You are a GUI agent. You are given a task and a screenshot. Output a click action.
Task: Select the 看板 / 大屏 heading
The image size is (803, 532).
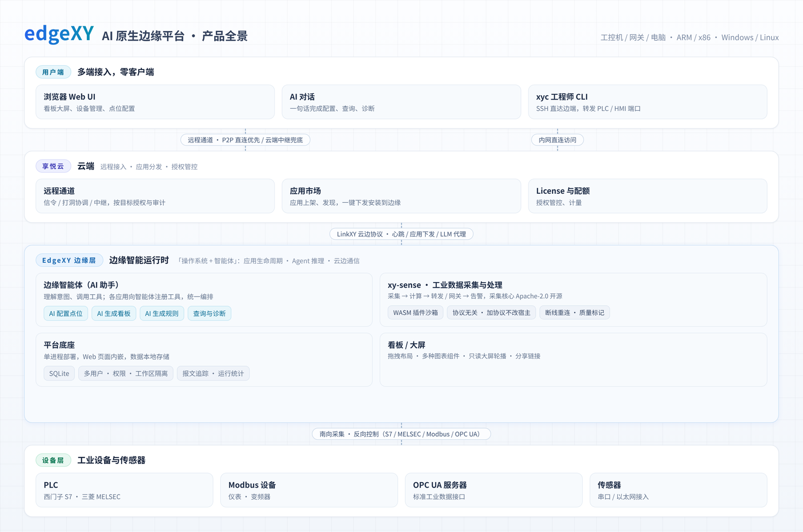point(406,345)
